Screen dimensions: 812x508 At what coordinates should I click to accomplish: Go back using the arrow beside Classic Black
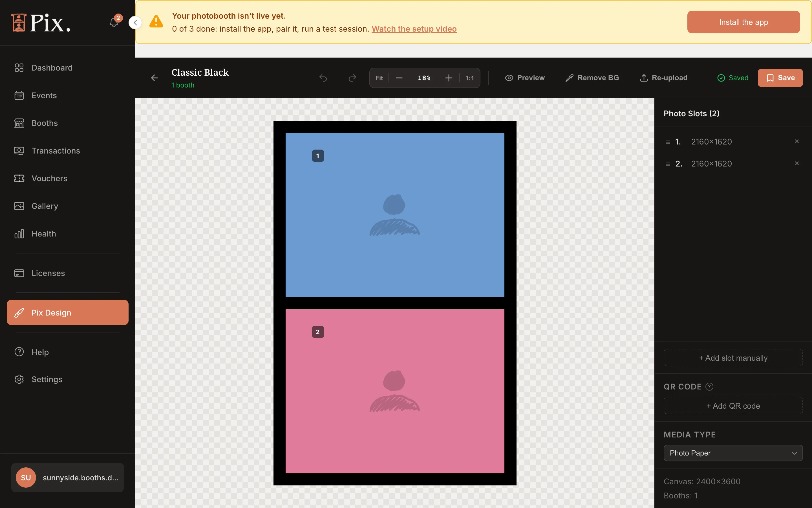(x=154, y=78)
